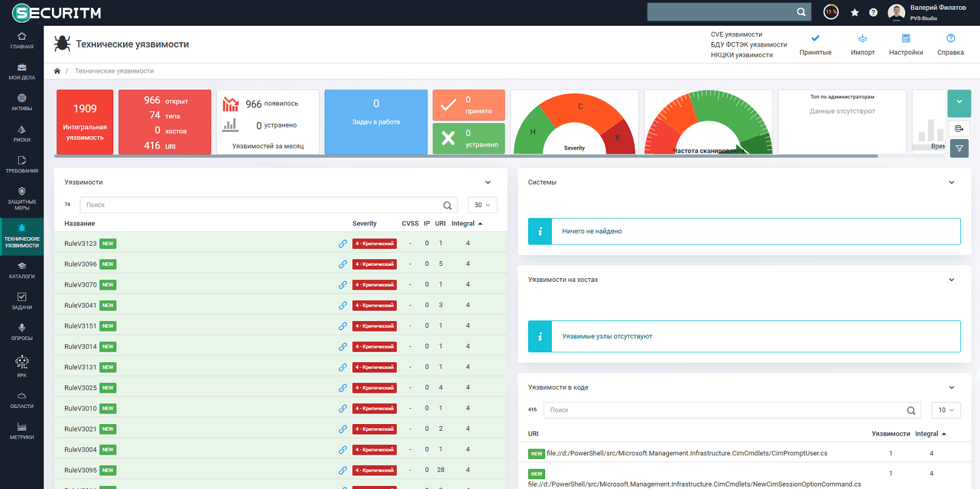Open the Каталоги sidebar section
The width and height of the screenshot is (980, 489).
pos(21,270)
